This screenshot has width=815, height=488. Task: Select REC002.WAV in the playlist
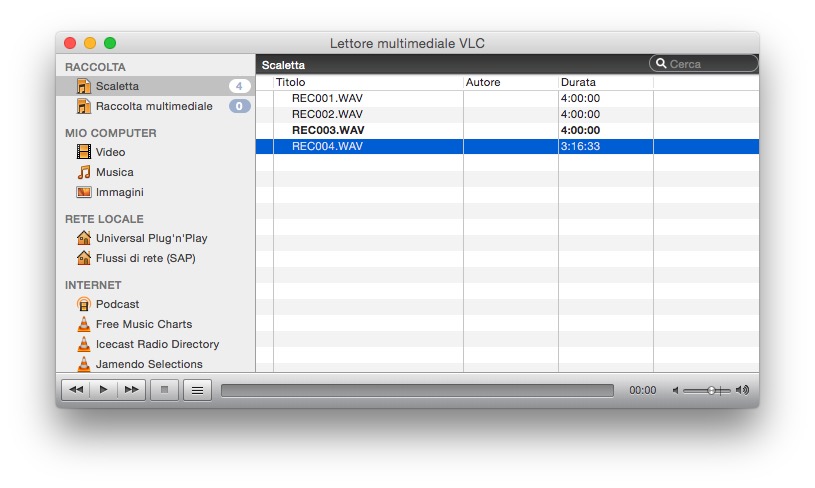pyautogui.click(x=327, y=114)
